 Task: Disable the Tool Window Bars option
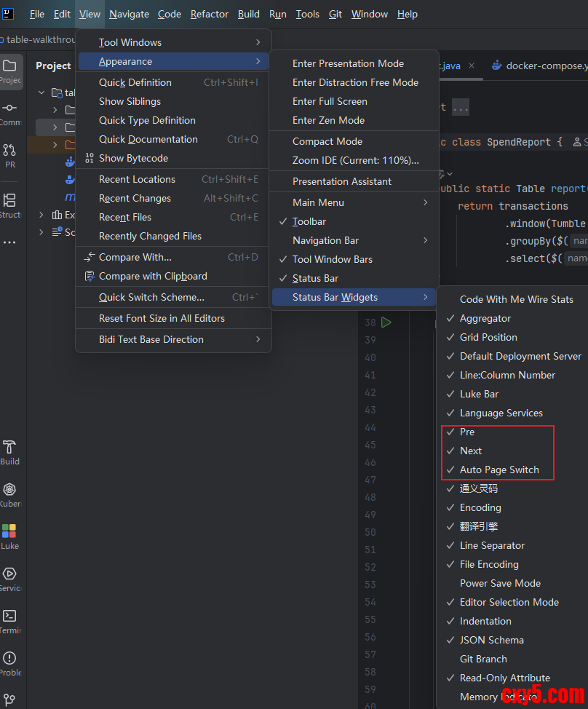coord(332,259)
